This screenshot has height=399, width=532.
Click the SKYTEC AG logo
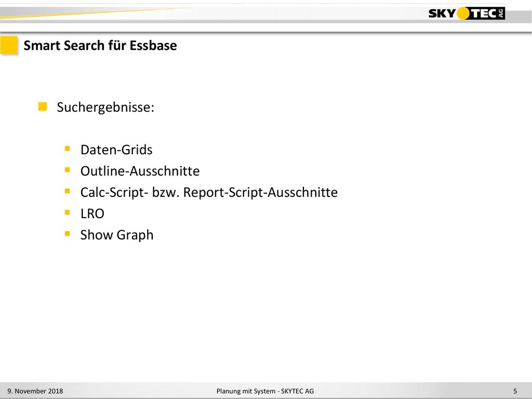point(467,13)
